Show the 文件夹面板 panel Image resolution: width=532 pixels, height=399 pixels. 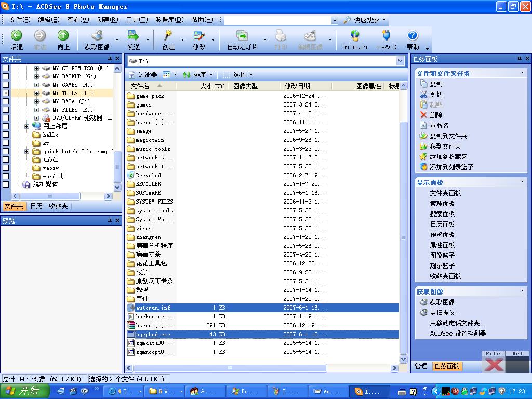point(445,193)
